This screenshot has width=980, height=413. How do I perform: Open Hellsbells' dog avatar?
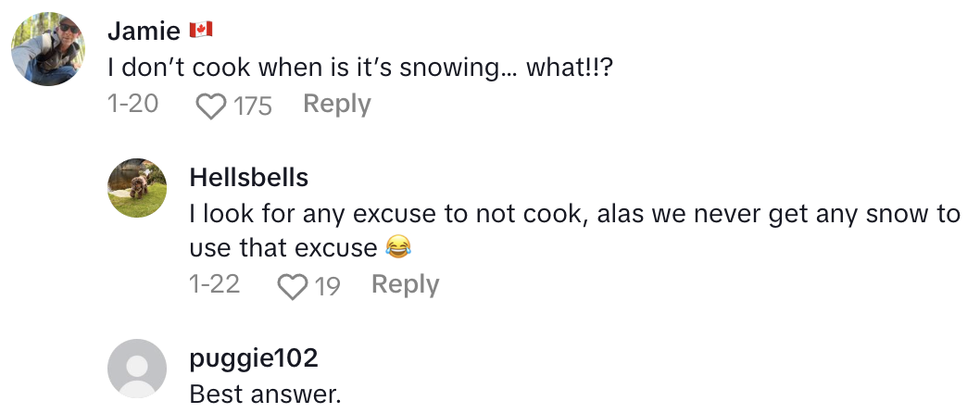point(138,188)
